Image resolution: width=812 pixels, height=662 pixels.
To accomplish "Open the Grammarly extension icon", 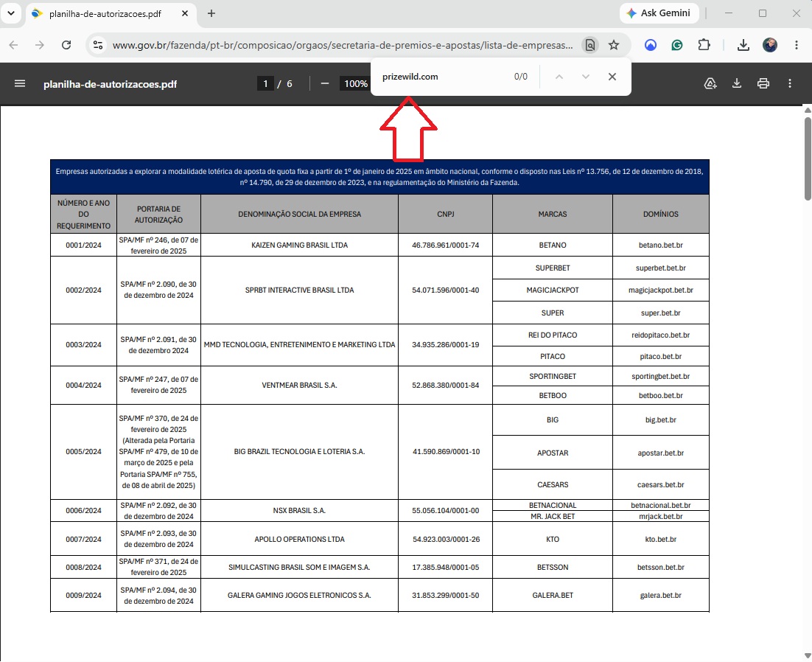I will [x=677, y=45].
